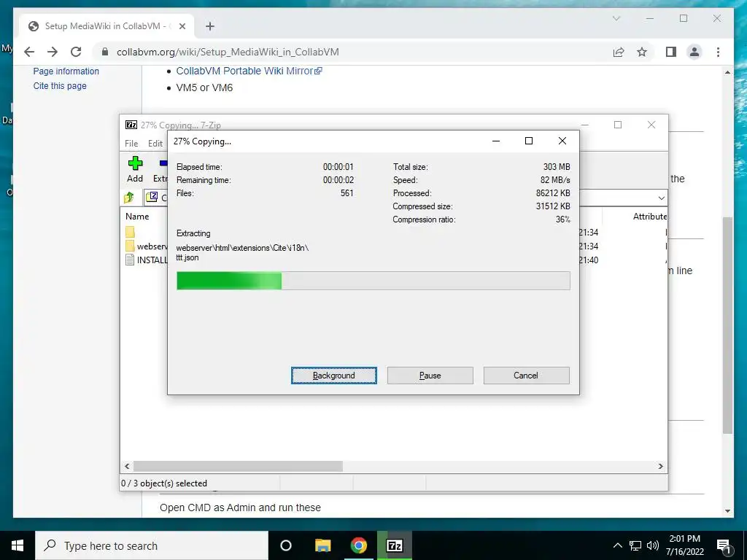This screenshot has width=747, height=560.
Task: Click the 82 MB/s speed value
Action: point(555,180)
